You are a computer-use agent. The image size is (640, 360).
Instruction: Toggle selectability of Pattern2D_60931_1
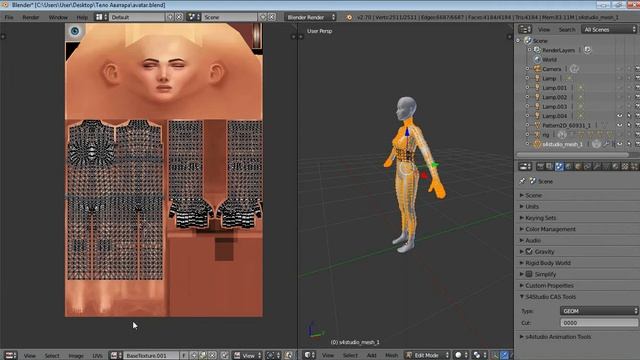(629, 125)
